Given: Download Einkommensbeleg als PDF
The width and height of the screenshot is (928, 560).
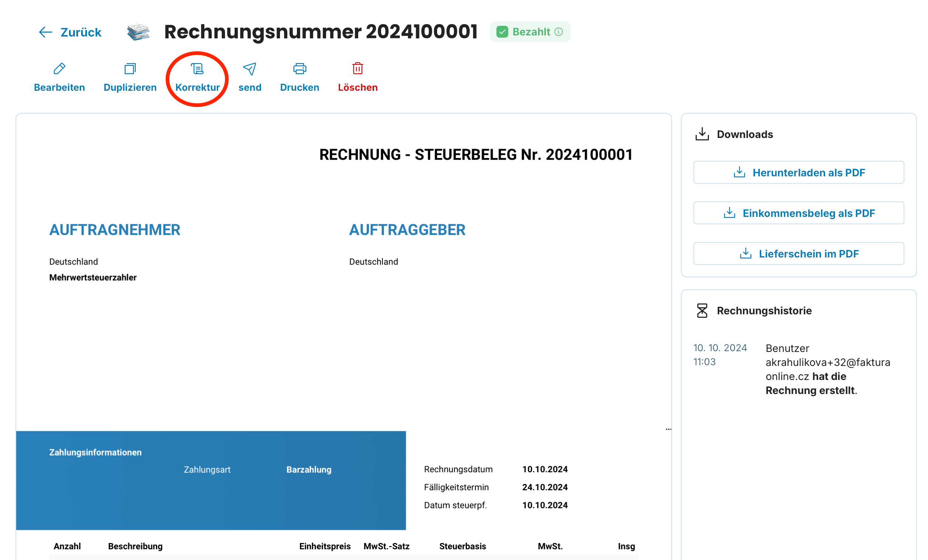Looking at the screenshot, I should point(799,213).
